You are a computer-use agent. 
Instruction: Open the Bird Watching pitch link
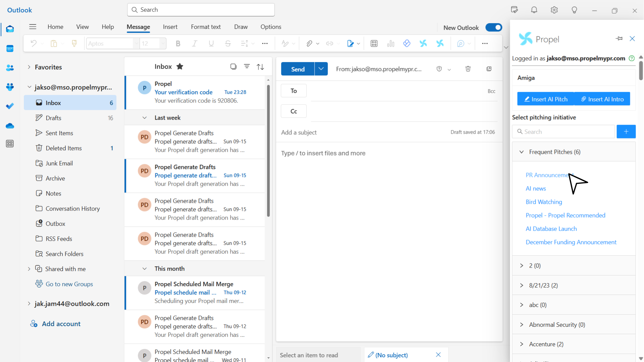point(544,202)
